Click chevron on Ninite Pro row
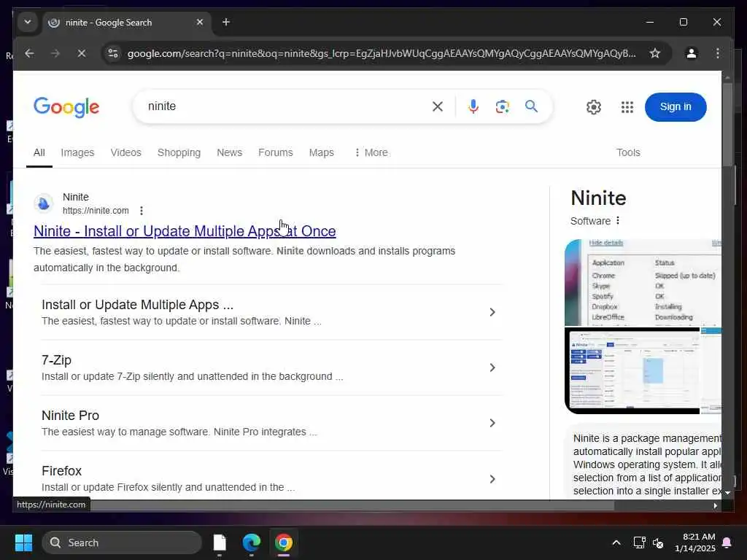Screen dimensions: 747x560 point(492,423)
